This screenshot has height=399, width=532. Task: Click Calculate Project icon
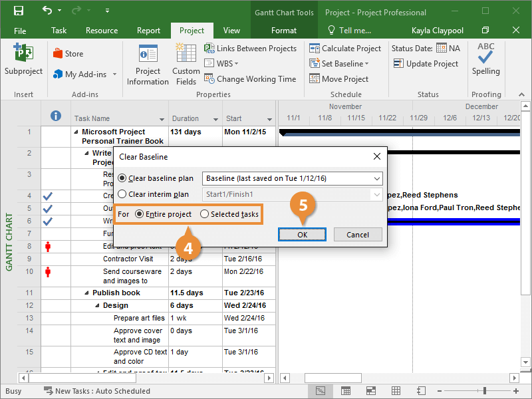(344, 49)
